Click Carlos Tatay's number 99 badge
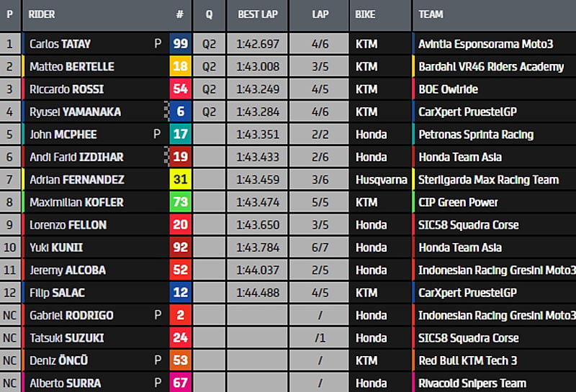The height and width of the screenshot is (392, 576). 180,44
